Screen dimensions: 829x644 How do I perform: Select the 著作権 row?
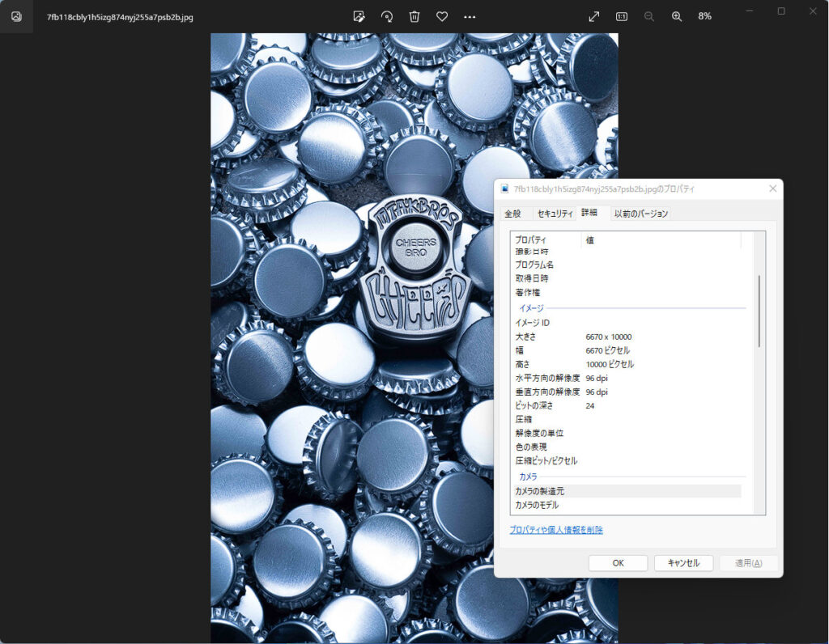click(627, 293)
